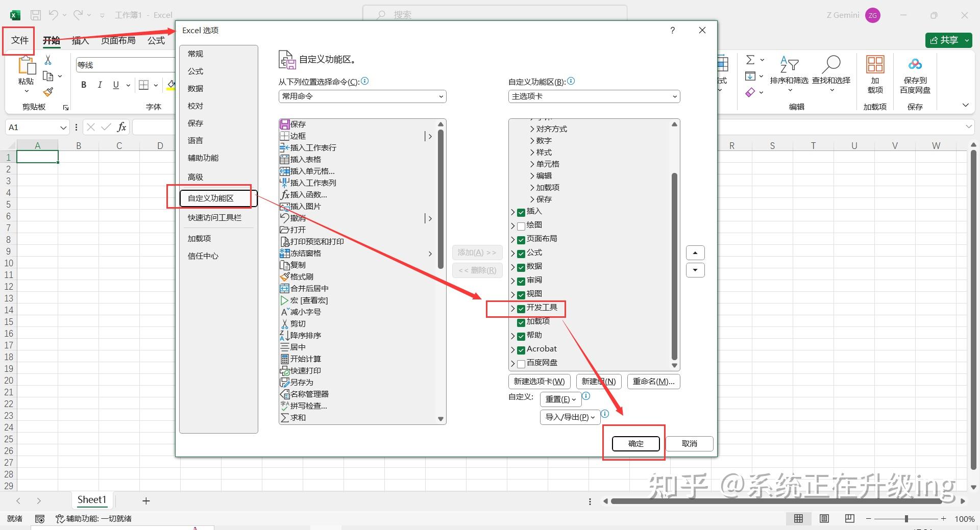Expand the 开发工具 tree node
Screen dimensions: 980x530
pyautogui.click(x=513, y=309)
